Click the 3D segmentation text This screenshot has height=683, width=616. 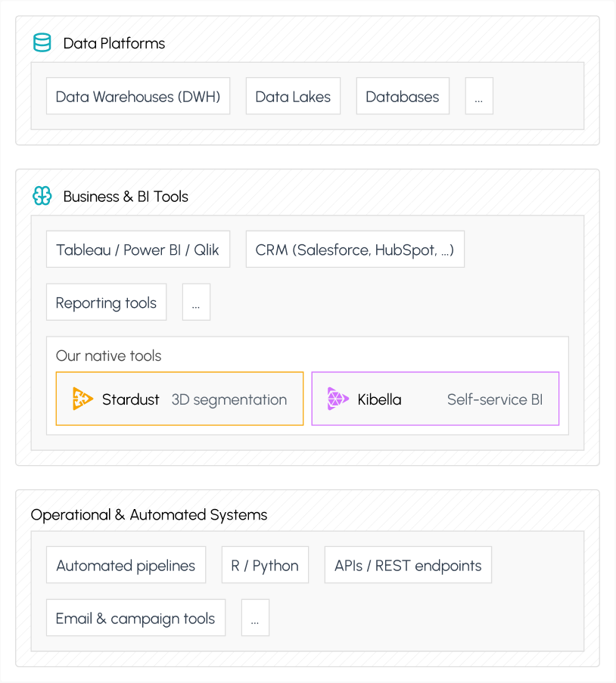[x=229, y=400]
